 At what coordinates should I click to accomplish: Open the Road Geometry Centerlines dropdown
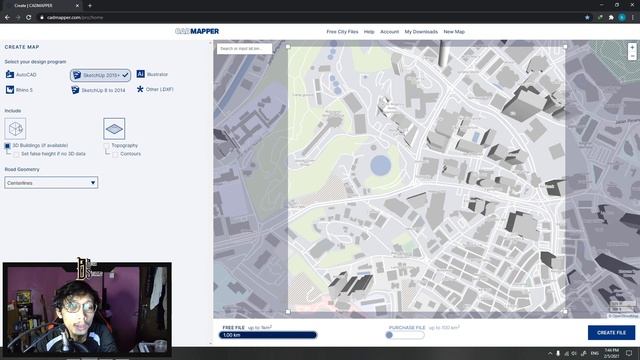point(51,182)
